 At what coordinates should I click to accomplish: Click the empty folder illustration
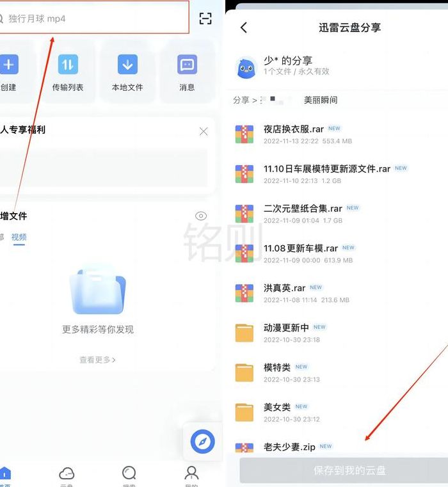[x=98, y=289]
